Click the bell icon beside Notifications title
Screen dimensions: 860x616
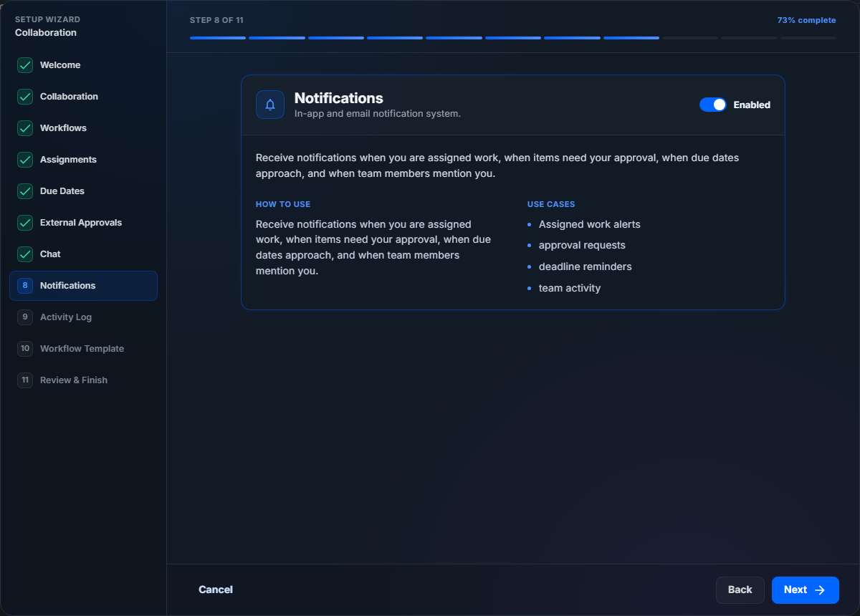(270, 105)
